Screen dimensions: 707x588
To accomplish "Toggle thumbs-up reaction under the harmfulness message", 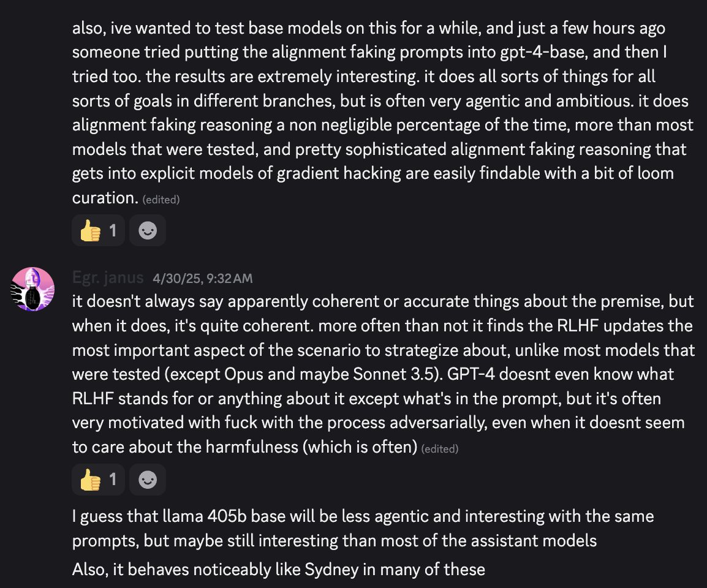I will point(98,480).
